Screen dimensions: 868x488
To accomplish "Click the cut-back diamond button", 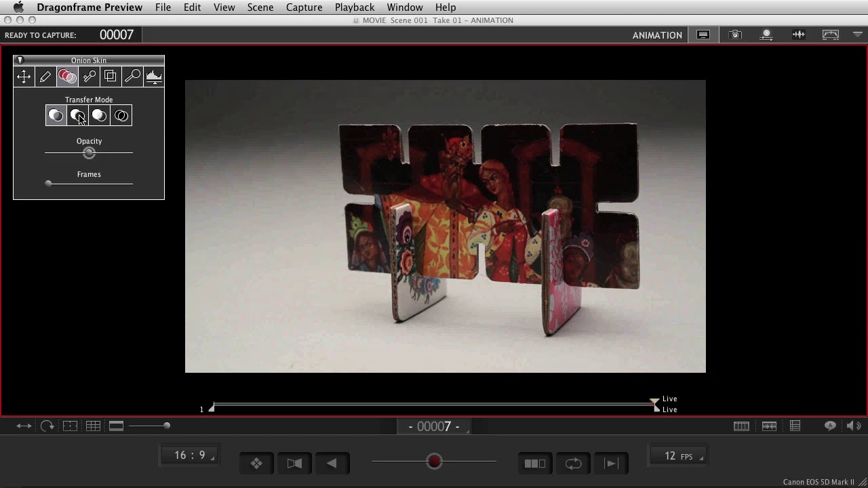I will pos(256,464).
